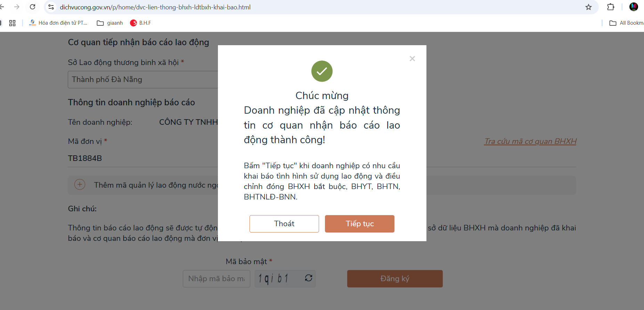Screen dimensions: 644x310
Task: Open the Chrome profile avatar
Action: [634, 7]
